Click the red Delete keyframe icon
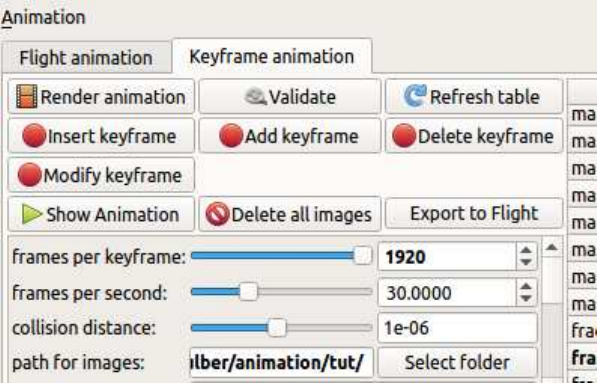 pos(404,136)
